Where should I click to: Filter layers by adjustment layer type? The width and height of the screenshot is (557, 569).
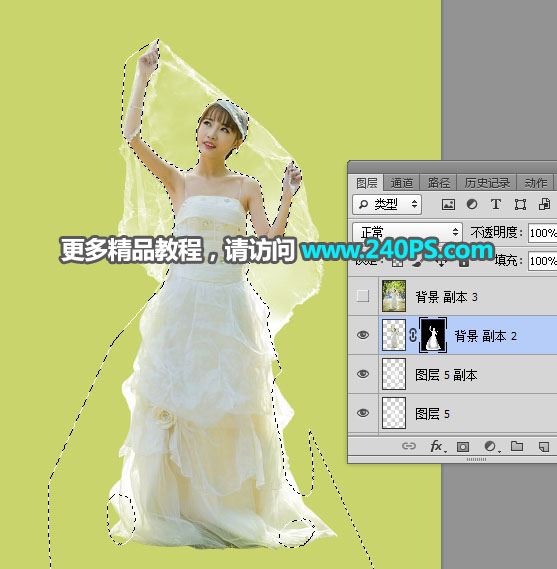472,204
